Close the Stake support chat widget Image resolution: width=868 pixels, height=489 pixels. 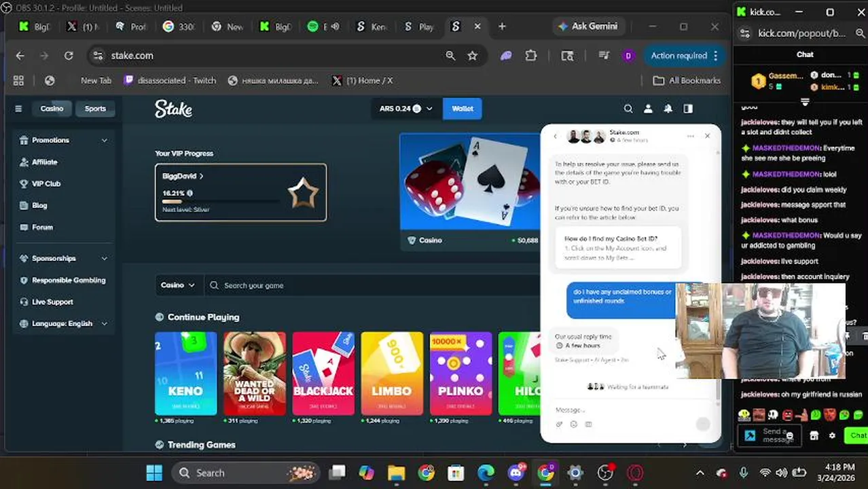click(x=707, y=136)
